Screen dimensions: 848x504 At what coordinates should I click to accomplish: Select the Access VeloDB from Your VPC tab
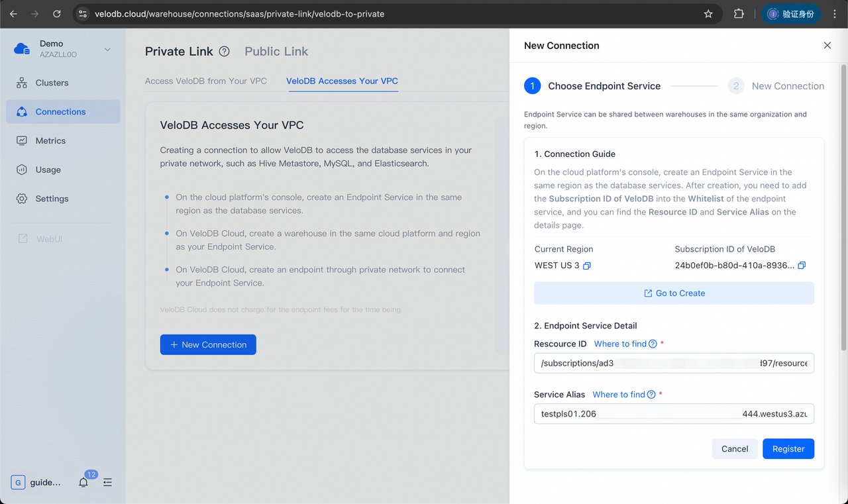click(205, 81)
